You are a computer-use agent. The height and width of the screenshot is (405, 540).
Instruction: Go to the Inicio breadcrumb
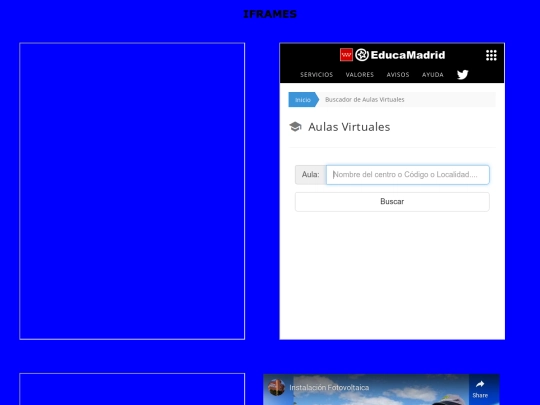coord(303,100)
